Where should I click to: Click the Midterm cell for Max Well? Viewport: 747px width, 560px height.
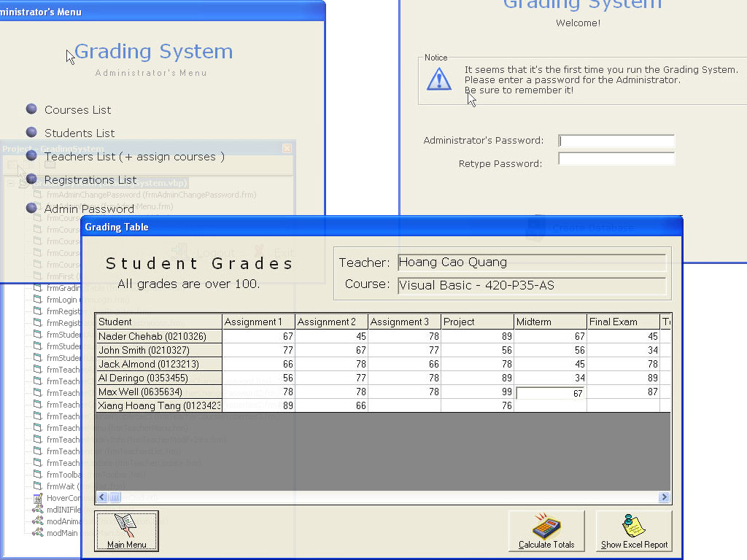pos(550,393)
